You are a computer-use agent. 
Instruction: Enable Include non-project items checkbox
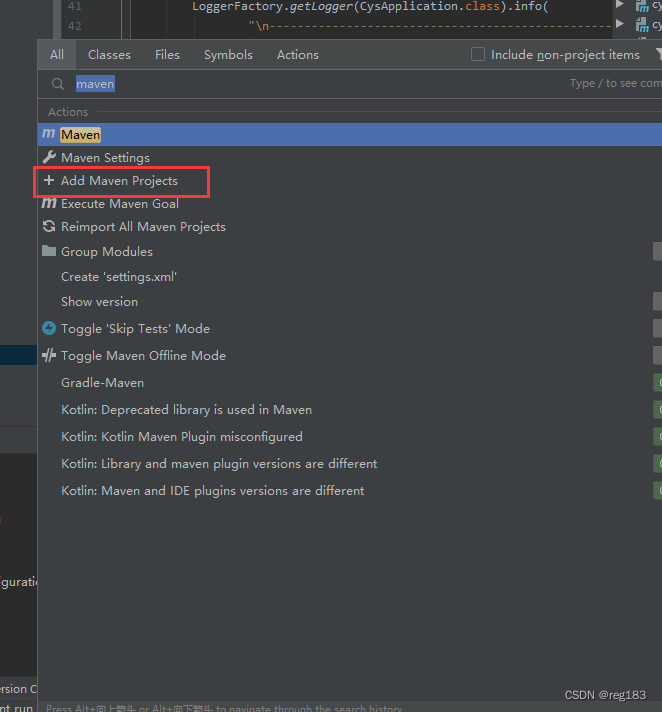click(x=478, y=54)
